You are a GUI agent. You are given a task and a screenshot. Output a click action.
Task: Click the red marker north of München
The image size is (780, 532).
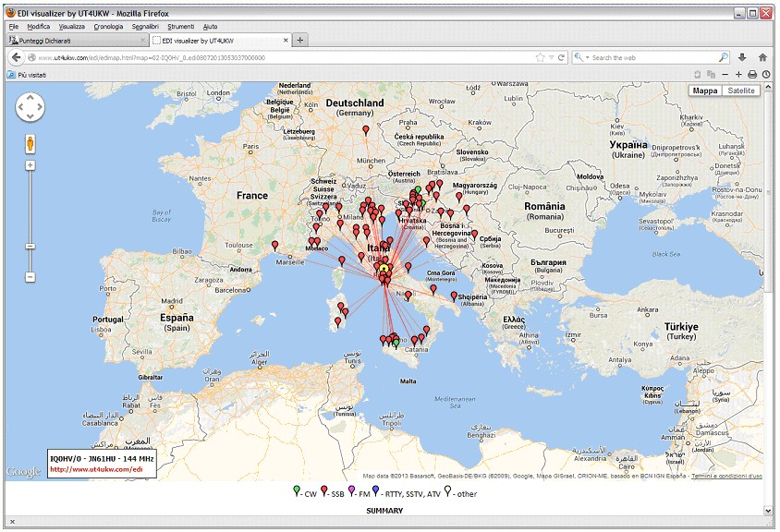pyautogui.click(x=366, y=131)
